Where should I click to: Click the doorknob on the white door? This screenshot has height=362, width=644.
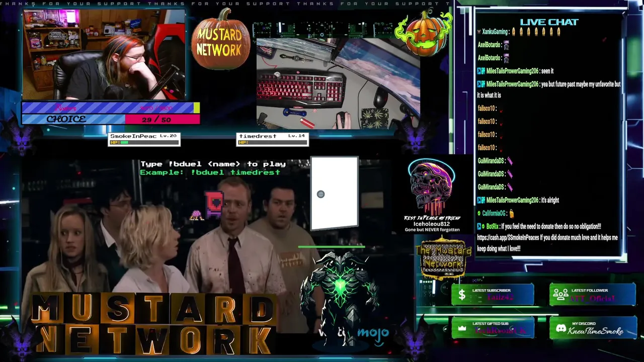[320, 194]
